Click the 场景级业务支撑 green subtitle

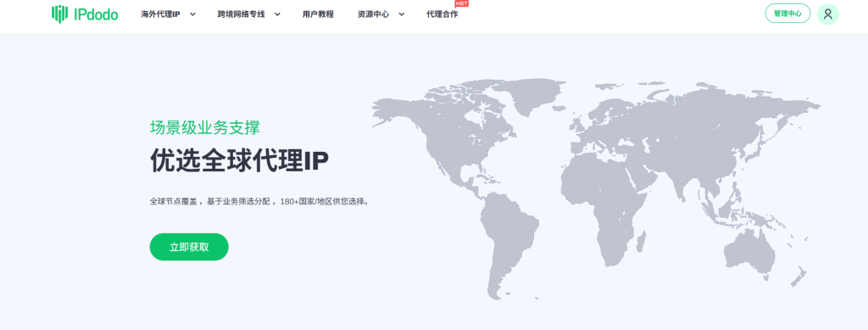click(205, 127)
